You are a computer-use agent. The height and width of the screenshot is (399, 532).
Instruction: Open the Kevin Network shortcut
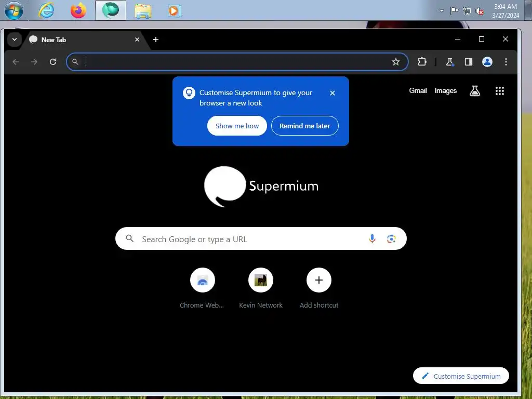pos(261,288)
